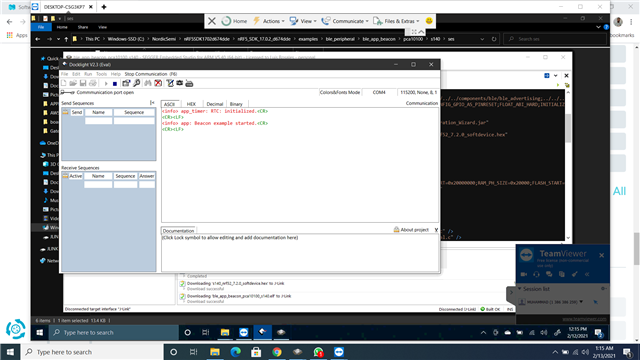Click 115200, None, 8, 1 settings field
Screen dimensions: 640x360
[x=418, y=92]
